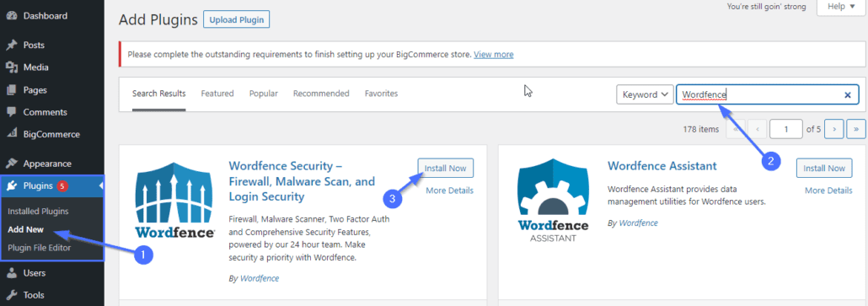Go to next page of results

833,129
